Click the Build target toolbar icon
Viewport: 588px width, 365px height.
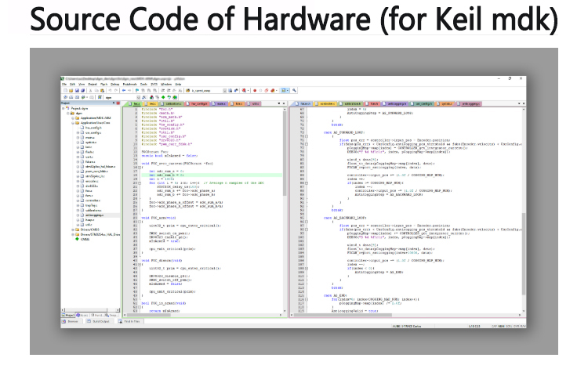click(x=71, y=97)
